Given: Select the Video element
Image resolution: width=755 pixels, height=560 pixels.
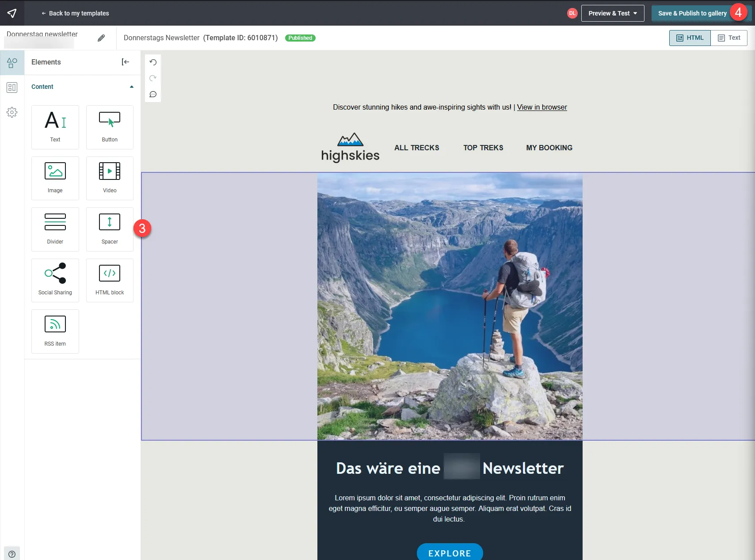Looking at the screenshot, I should (x=110, y=178).
